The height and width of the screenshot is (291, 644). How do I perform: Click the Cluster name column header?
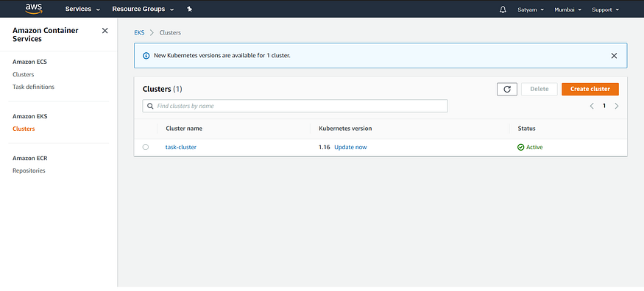[x=184, y=129]
